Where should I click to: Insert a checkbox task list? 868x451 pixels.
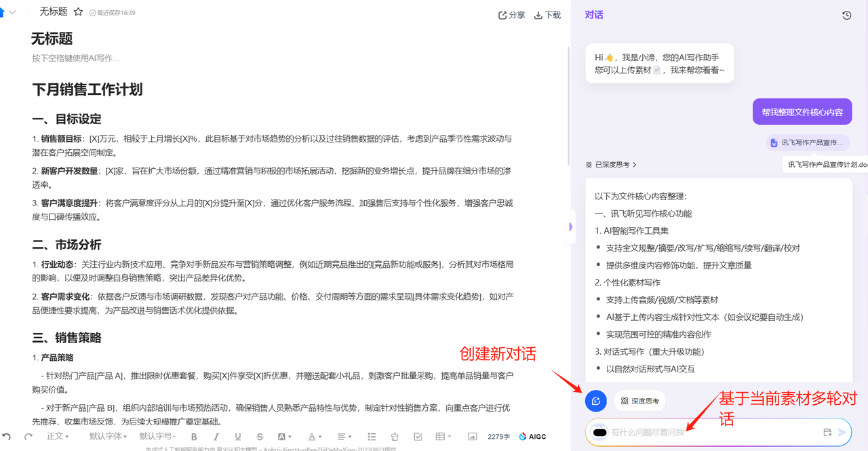point(418,437)
